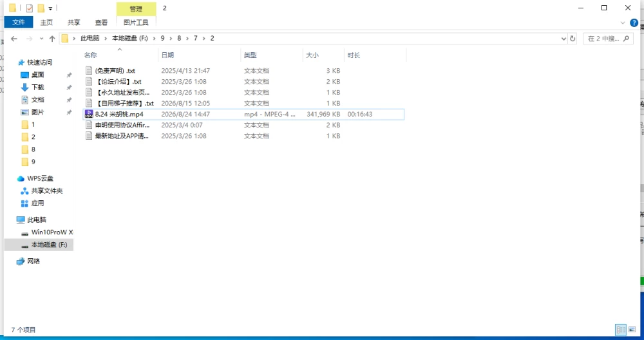Open 快速访问 in the navigation pane

(39, 62)
